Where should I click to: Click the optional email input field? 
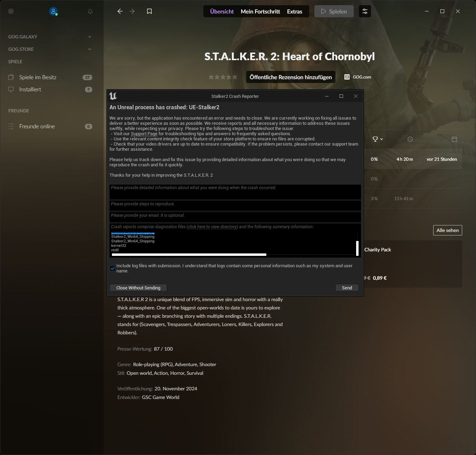coord(235,217)
